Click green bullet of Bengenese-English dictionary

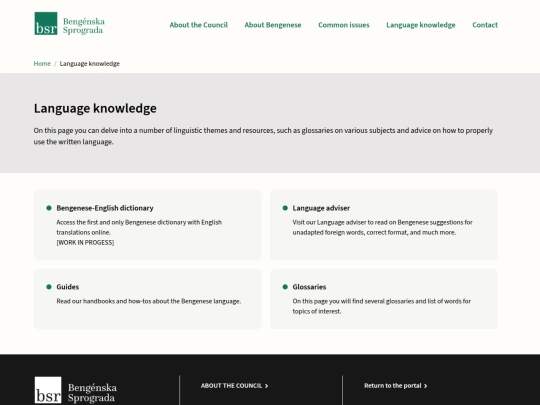coord(49,208)
